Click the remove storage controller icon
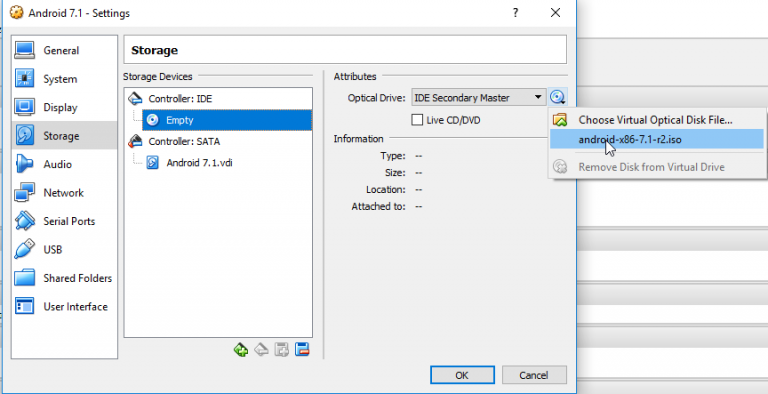 [262, 349]
